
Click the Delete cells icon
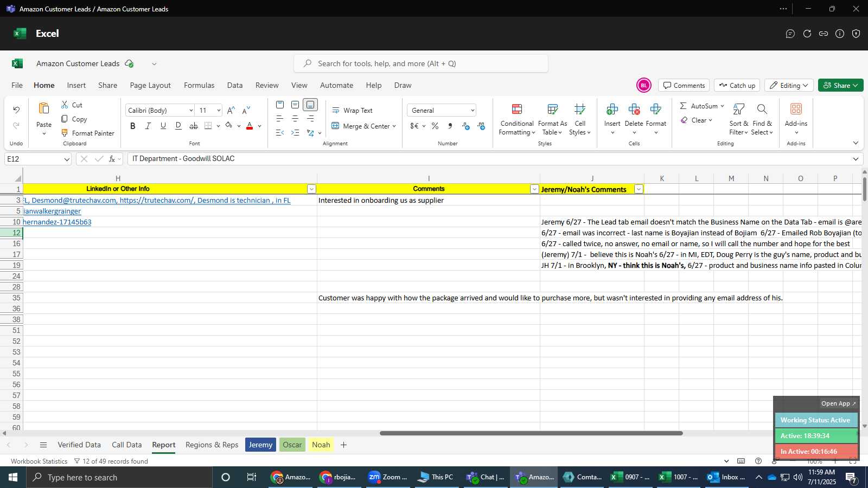(x=634, y=110)
